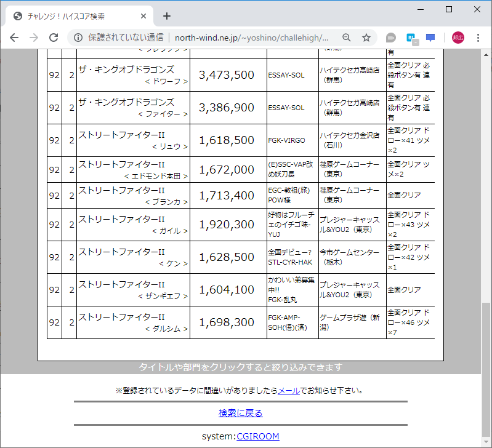Select the score 3,473,500

point(227,75)
